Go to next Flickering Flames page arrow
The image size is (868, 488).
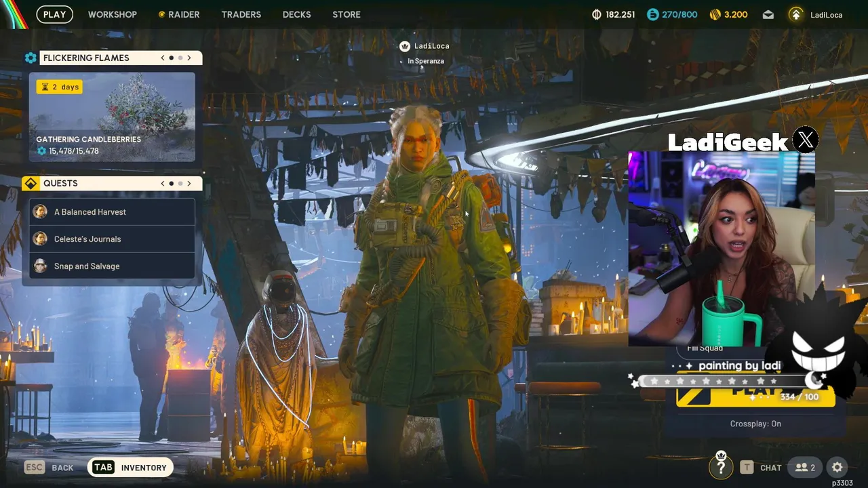point(189,58)
